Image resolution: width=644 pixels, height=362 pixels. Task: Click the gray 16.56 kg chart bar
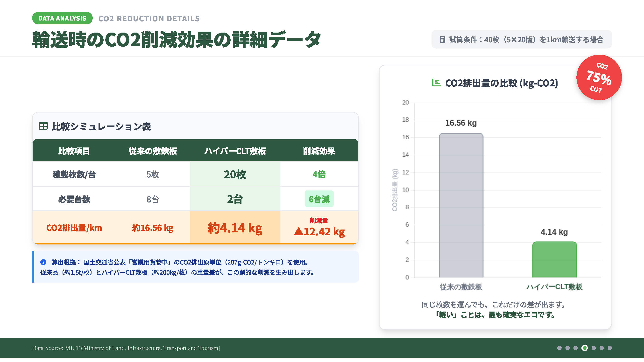pos(461,205)
